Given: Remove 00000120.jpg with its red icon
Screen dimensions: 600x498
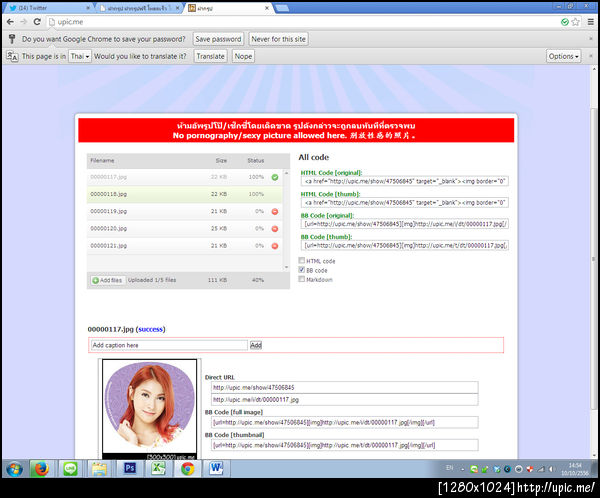Looking at the screenshot, I should 275,229.
